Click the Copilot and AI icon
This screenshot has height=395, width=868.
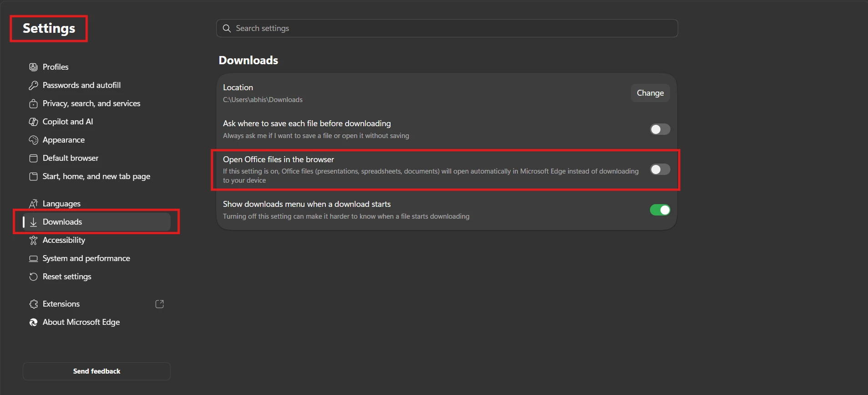(x=33, y=122)
